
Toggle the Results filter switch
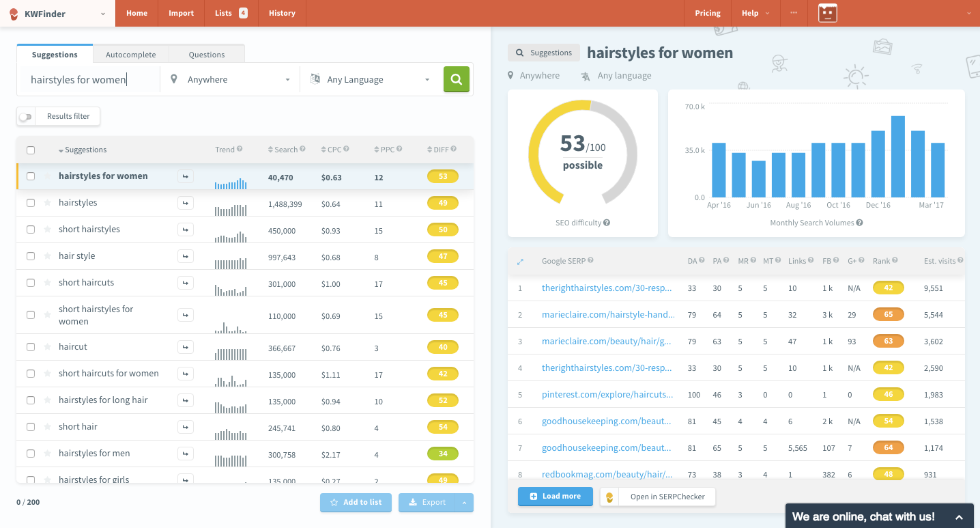25,117
